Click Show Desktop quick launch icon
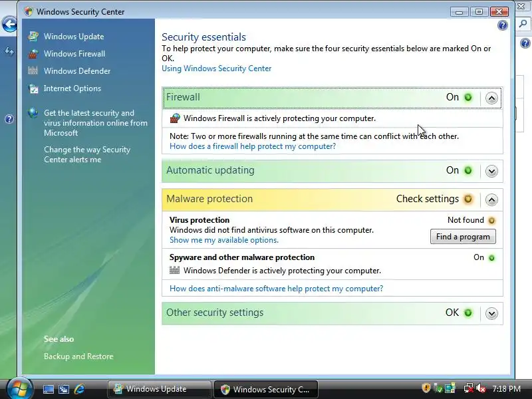The image size is (532, 399). tap(48, 389)
